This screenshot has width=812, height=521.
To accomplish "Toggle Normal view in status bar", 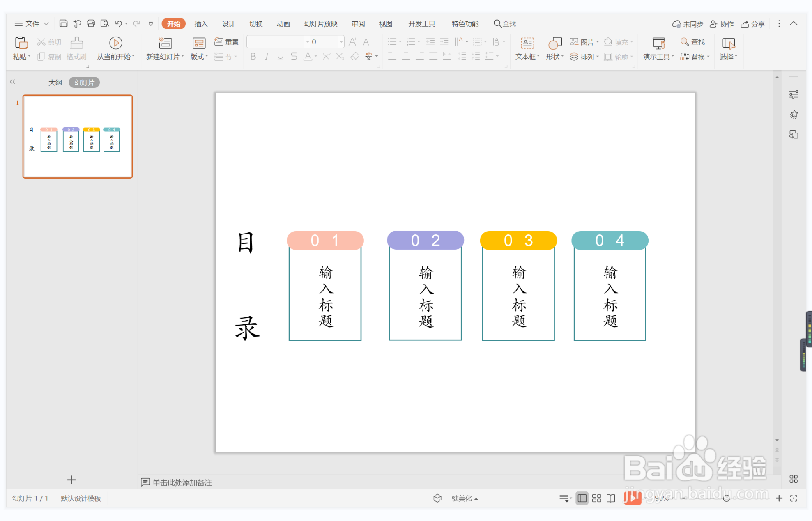I will click(582, 498).
